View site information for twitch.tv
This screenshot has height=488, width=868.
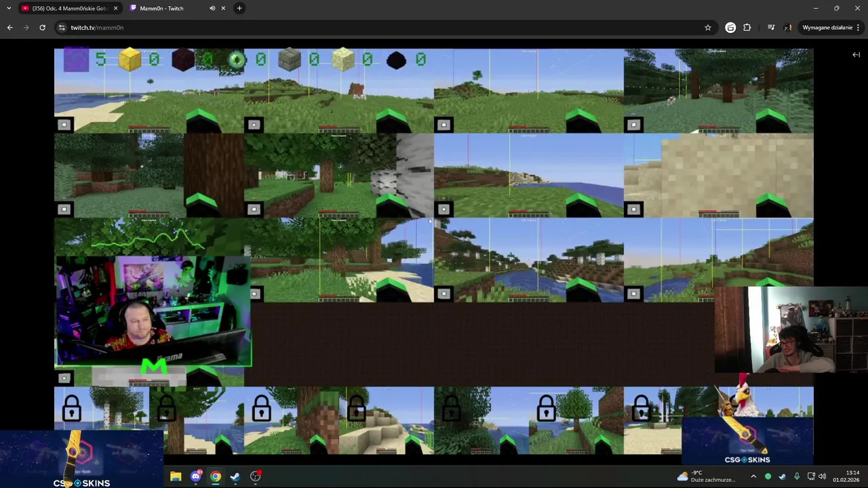pyautogui.click(x=62, y=27)
